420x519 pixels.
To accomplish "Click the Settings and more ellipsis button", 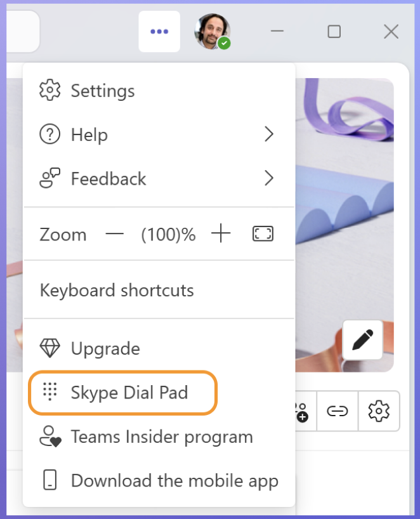I will point(159,32).
